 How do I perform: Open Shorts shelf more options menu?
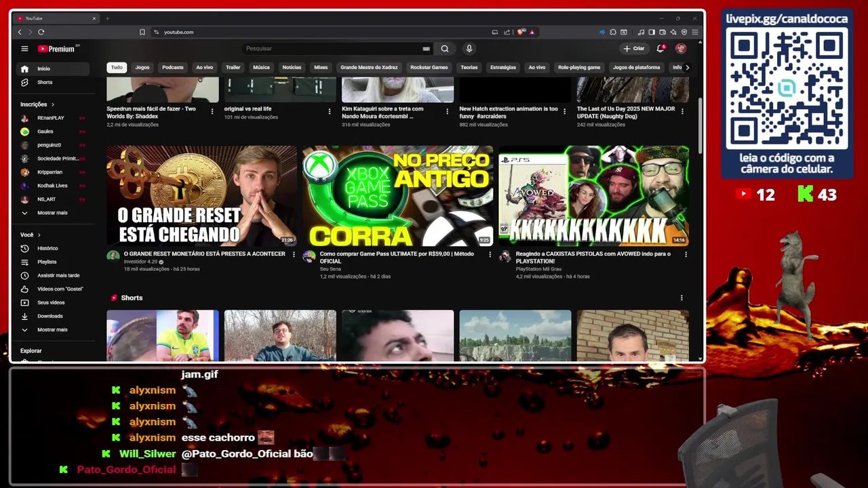pos(682,298)
